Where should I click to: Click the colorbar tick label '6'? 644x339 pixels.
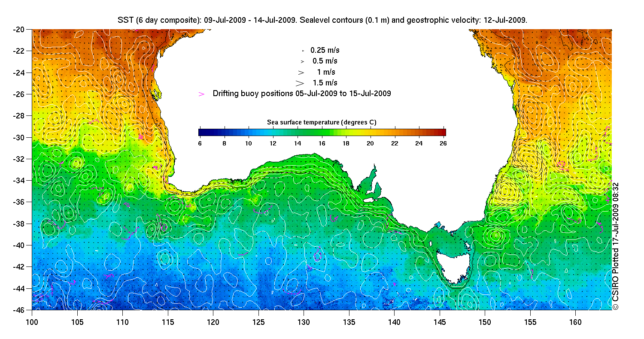(200, 144)
